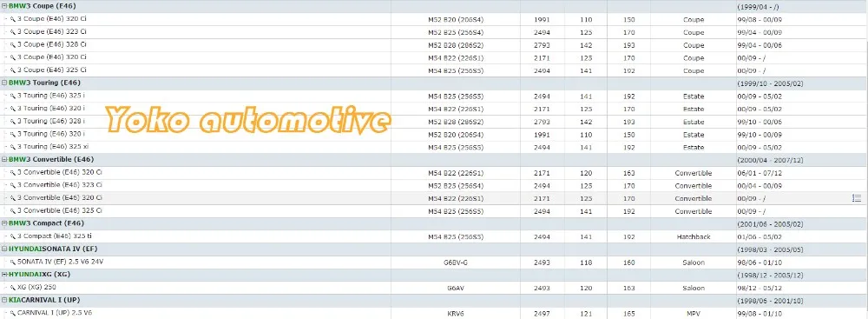The height and width of the screenshot is (319, 868).
Task: Click the date range '(2000/04 - 2007/12)'
Action: tap(770, 160)
